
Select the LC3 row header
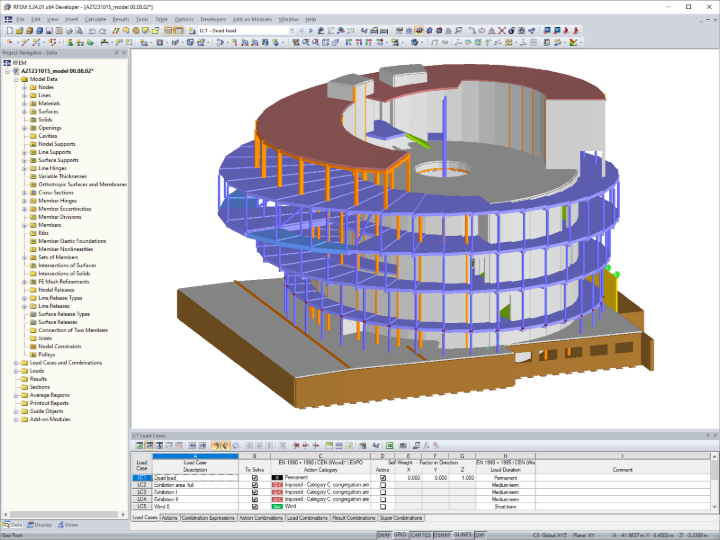pos(142,492)
